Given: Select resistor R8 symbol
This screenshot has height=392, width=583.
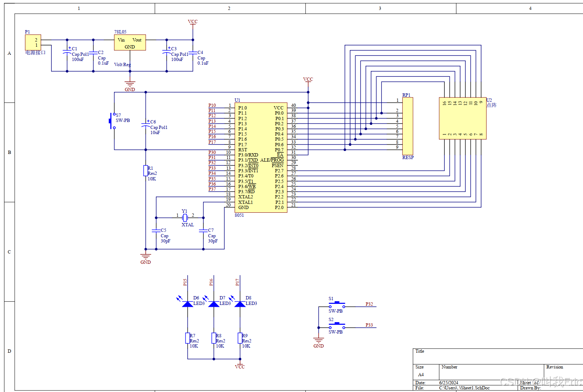Looking at the screenshot, I should tap(214, 338).
